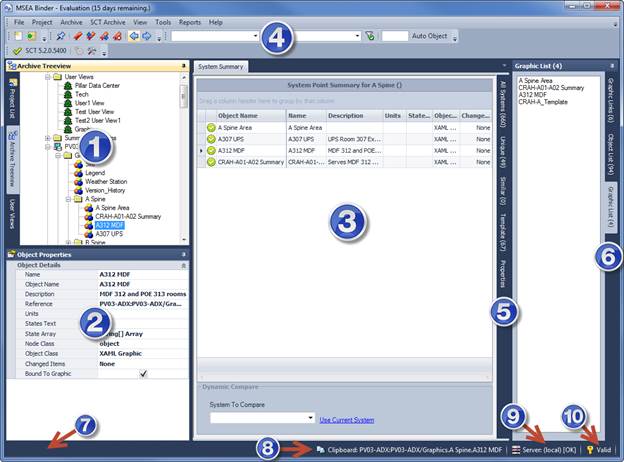624x462 pixels.
Task: Click the pushpin icon in the toolbar
Action: click(x=60, y=36)
